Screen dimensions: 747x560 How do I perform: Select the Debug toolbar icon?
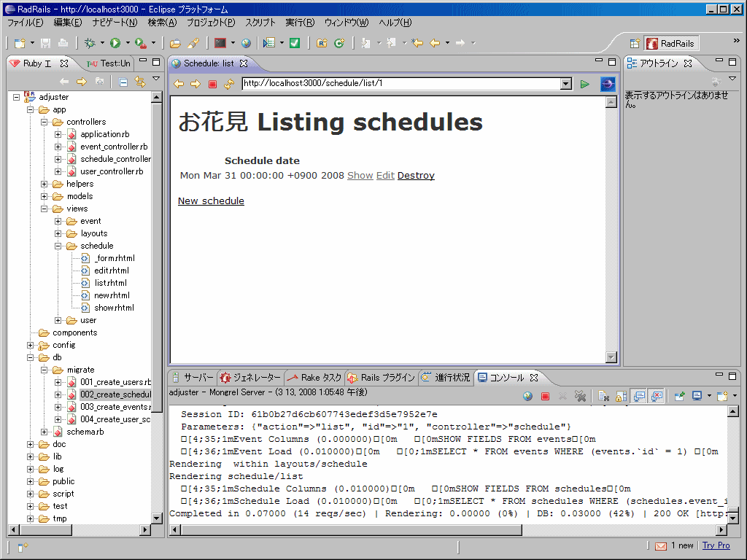tap(92, 42)
